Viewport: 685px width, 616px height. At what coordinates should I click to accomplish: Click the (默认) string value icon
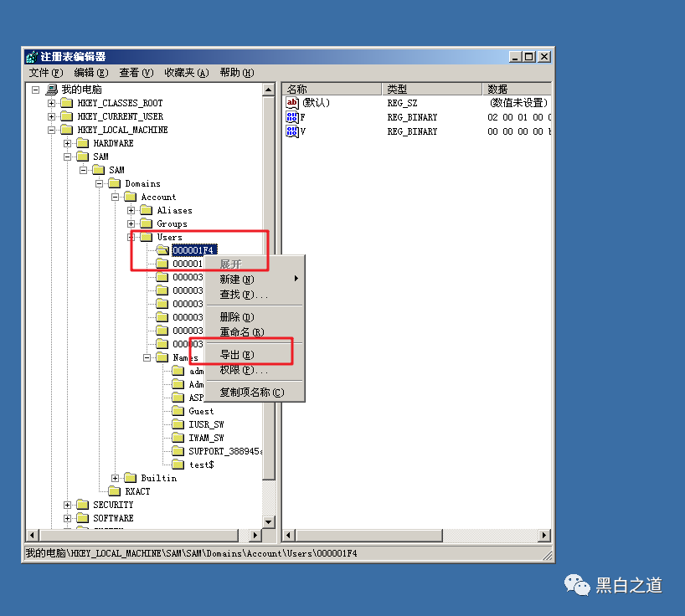292,103
